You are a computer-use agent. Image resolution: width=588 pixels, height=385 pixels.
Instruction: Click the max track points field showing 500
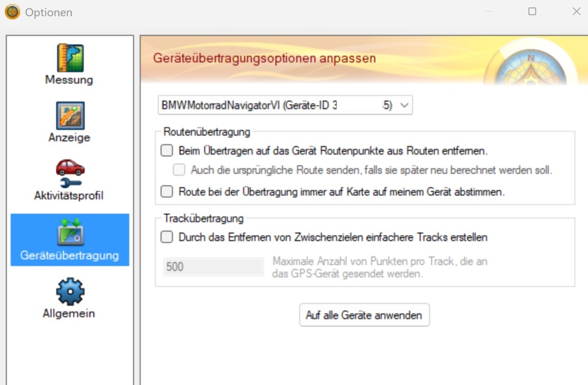pyautogui.click(x=213, y=267)
